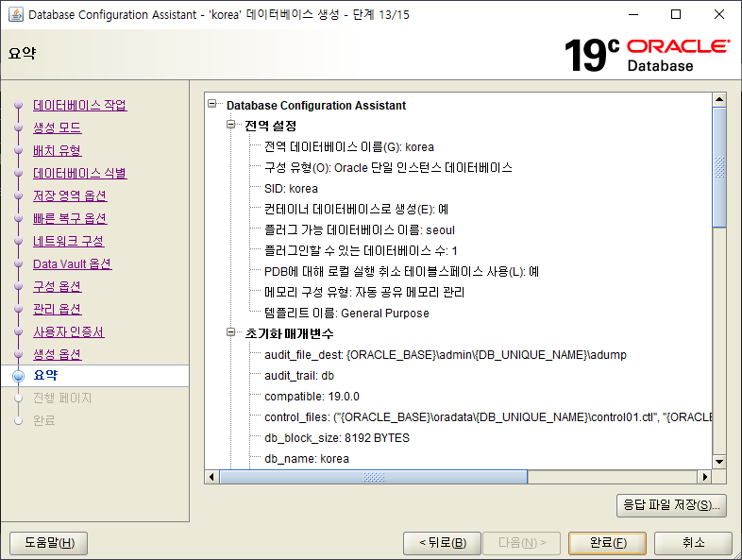Image resolution: width=742 pixels, height=560 pixels.
Task: Click the 도움말(H) help button
Action: pos(49,542)
